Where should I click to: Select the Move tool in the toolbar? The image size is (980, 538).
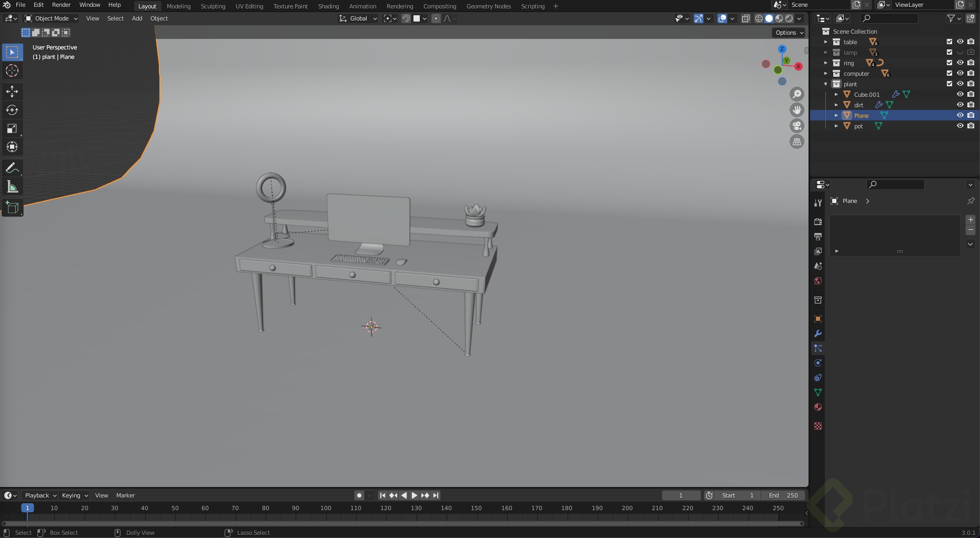pos(12,91)
